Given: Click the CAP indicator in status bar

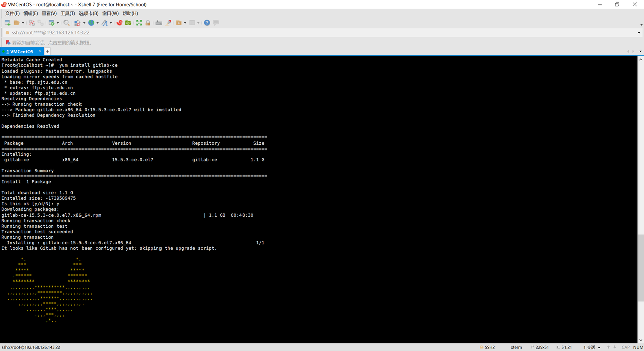Looking at the screenshot, I should [x=626, y=347].
